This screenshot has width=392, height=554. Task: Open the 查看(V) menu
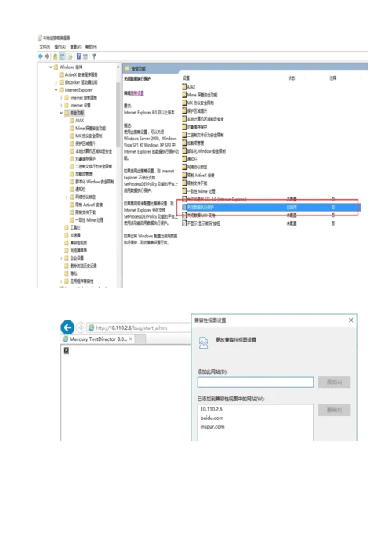(x=75, y=47)
